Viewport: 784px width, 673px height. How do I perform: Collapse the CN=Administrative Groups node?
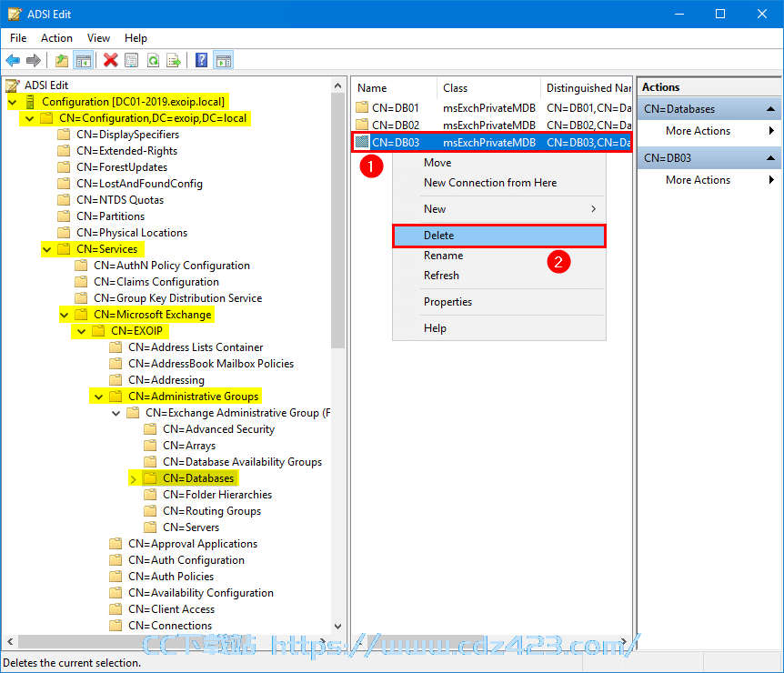(x=98, y=397)
